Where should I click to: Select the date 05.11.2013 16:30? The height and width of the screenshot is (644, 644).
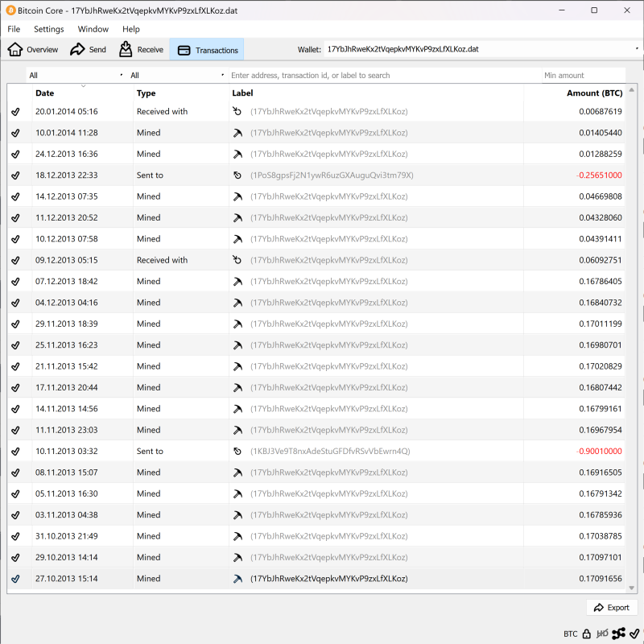tap(67, 493)
